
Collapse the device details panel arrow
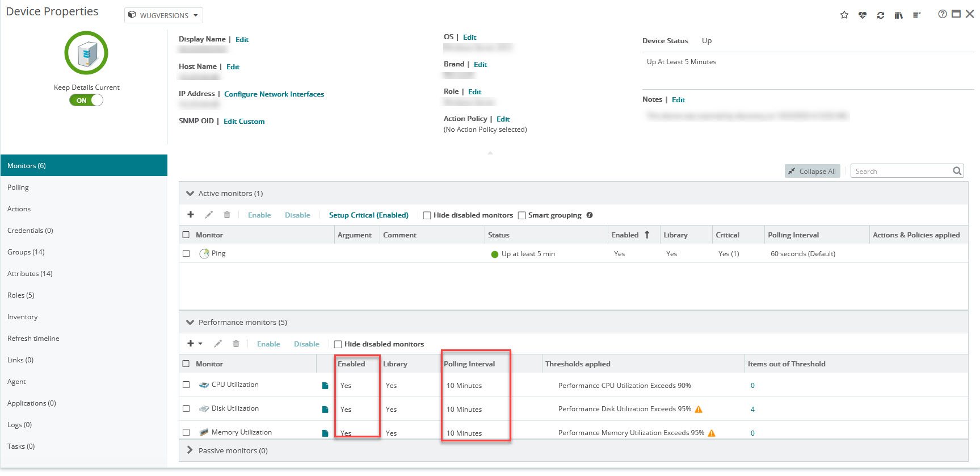click(490, 153)
